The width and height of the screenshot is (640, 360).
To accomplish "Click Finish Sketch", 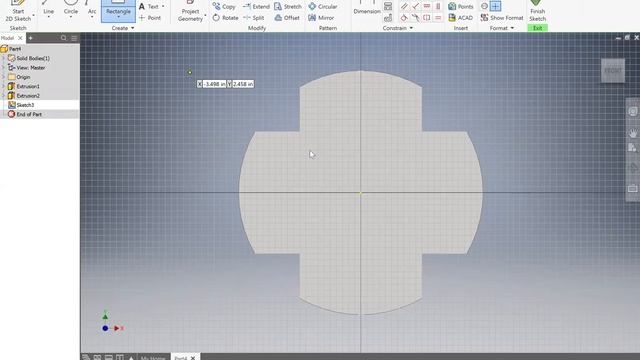I will 538,11.
